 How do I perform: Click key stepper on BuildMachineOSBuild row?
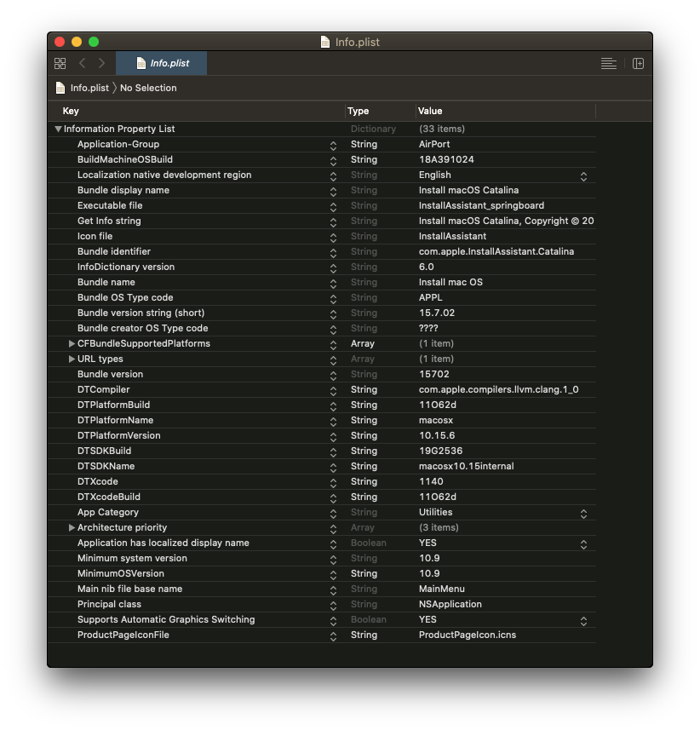pyautogui.click(x=333, y=161)
